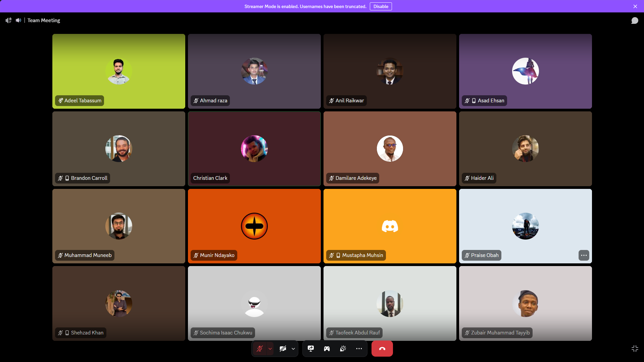Viewport: 644px width, 362px height.
Task: Turn on the camera
Action: 283,349
